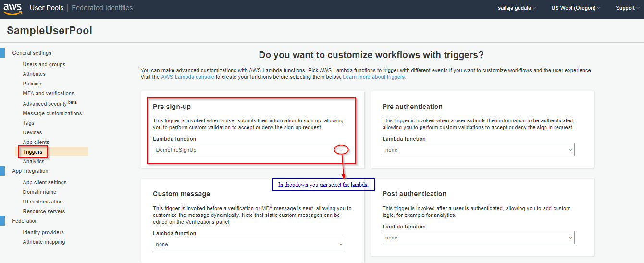
Task: Click the Pre sign-up heading
Action: coord(172,107)
